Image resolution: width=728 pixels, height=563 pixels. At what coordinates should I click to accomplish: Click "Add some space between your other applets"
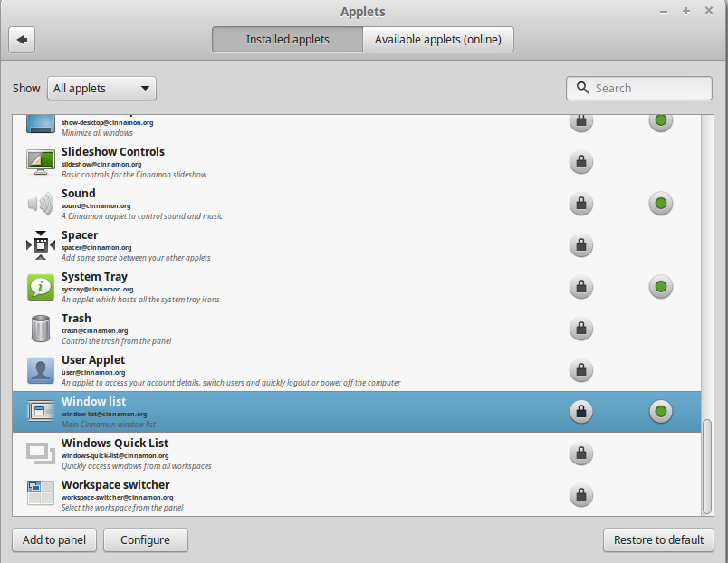[x=136, y=258]
